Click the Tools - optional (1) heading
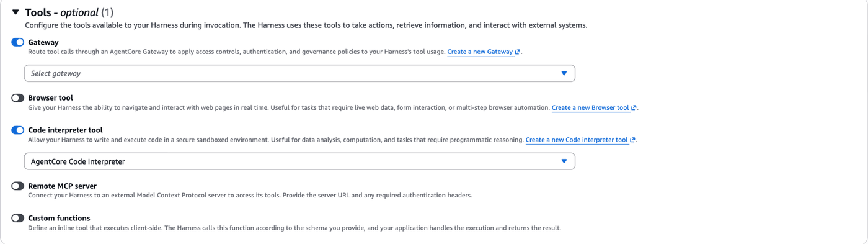 coord(69,12)
